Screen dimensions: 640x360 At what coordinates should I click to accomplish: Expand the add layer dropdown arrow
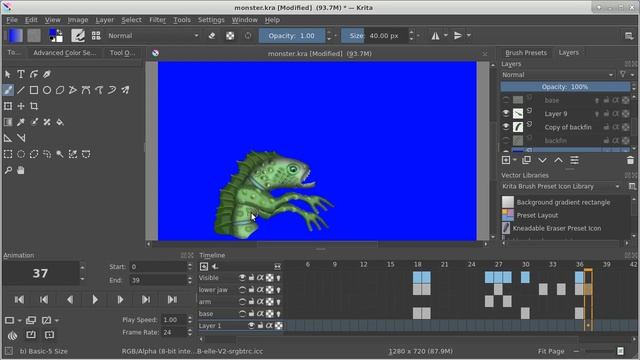click(515, 160)
